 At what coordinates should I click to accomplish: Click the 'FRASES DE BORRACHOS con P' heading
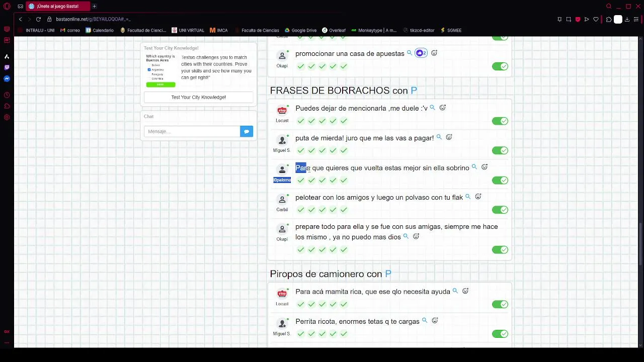(x=343, y=90)
